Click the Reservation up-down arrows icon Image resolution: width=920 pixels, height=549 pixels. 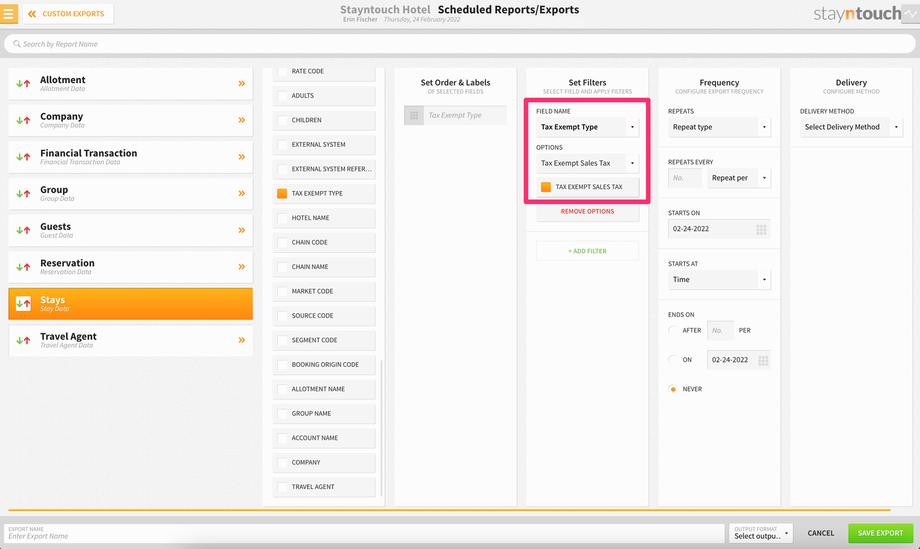[23, 267]
